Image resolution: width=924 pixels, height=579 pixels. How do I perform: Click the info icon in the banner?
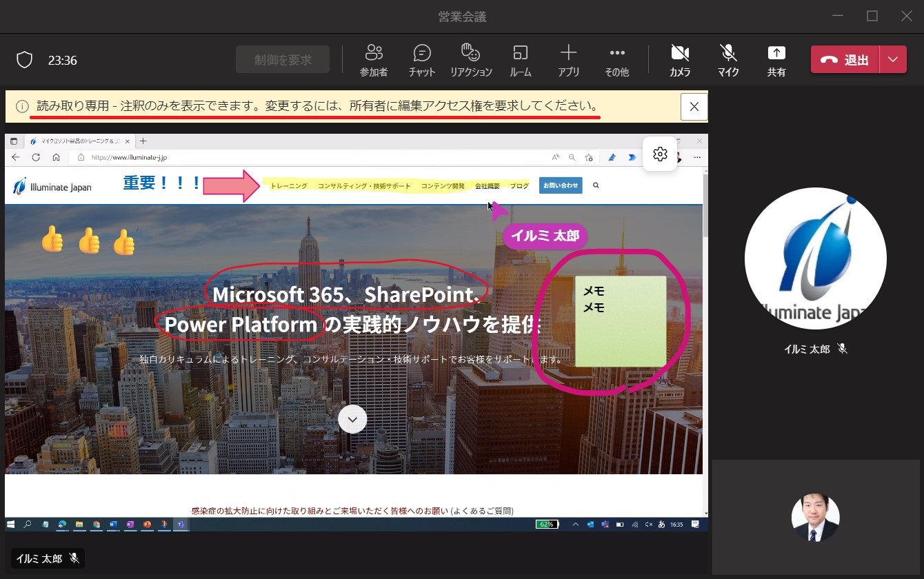tap(23, 107)
